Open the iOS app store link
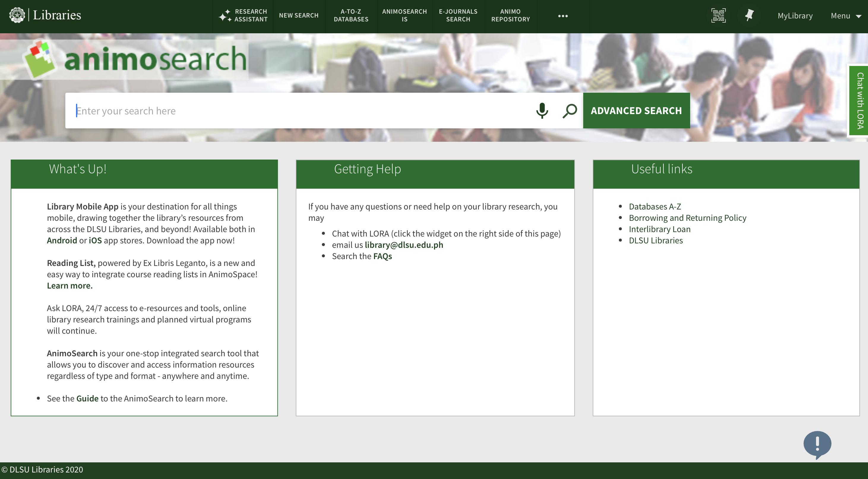 95,240
